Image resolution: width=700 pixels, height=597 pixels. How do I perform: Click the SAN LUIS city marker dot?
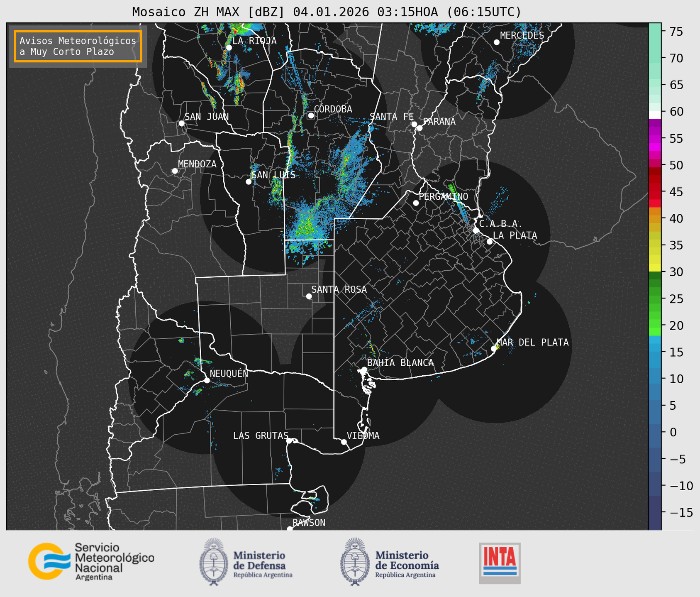[249, 182]
